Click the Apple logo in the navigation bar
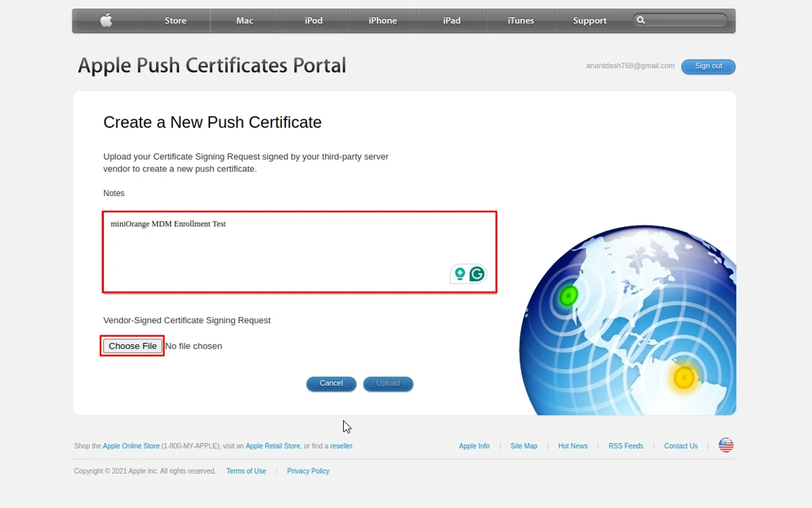 [106, 20]
